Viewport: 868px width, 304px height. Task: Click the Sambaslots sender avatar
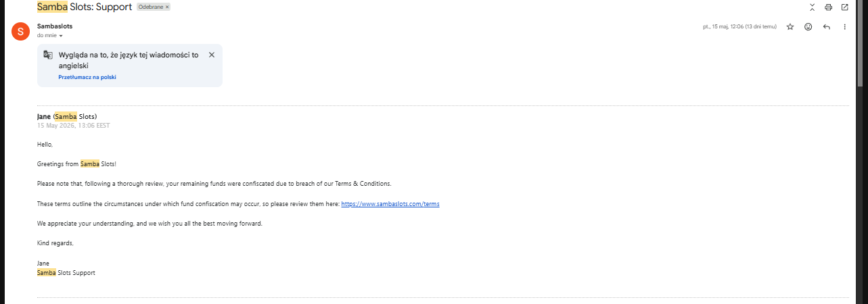coord(21,31)
